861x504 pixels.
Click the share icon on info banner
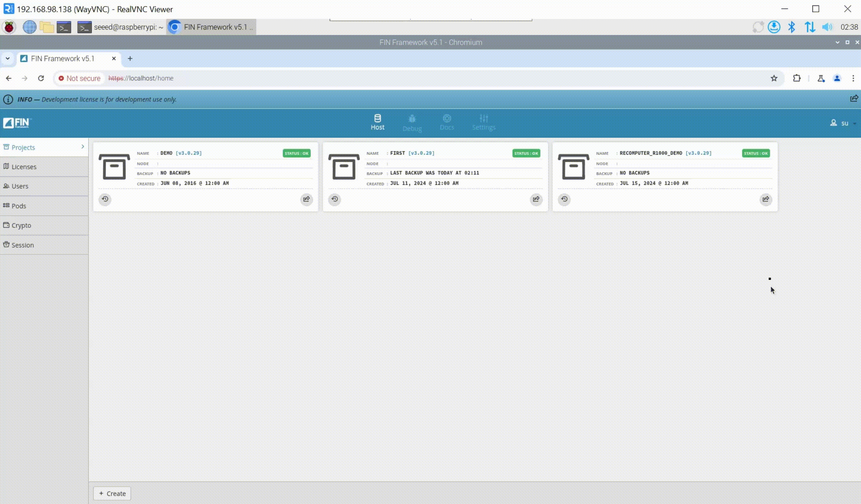(854, 99)
